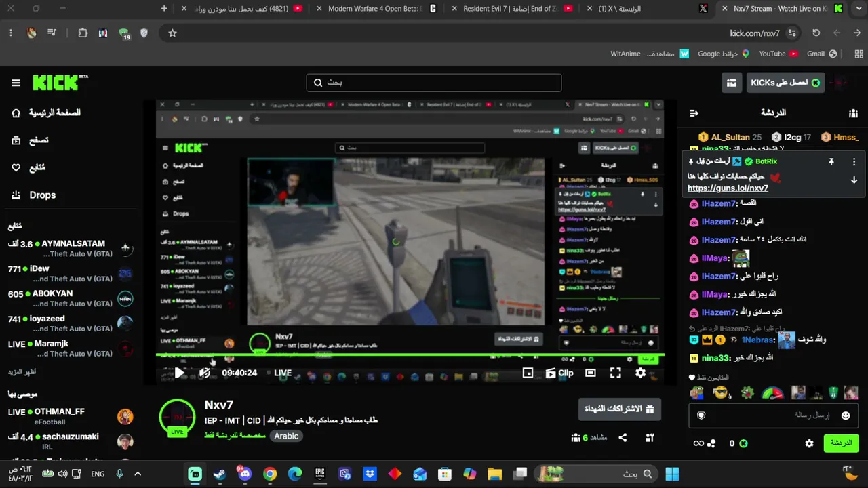Click the chat identity shield icon
The width and height of the screenshot is (868, 488).
tap(701, 415)
